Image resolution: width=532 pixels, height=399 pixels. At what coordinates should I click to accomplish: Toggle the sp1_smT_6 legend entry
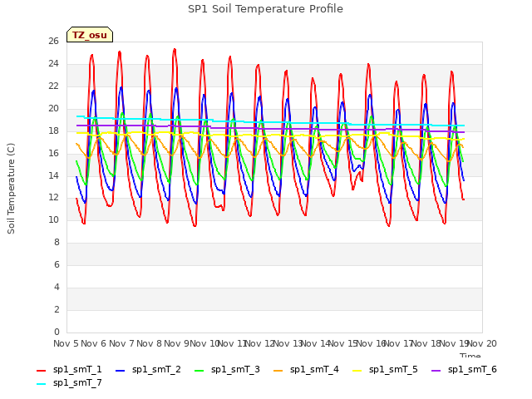[464, 369]
